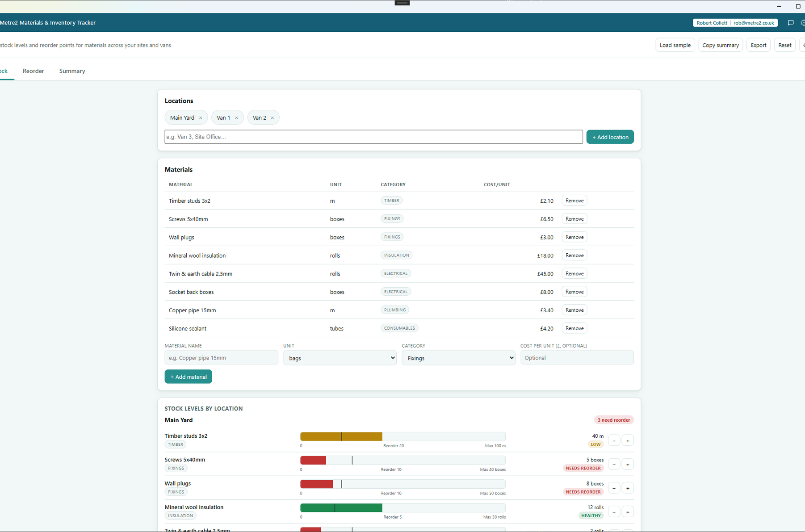The image size is (805, 532).
Task: Open the chat/feedback icon in header
Action: coord(790,23)
